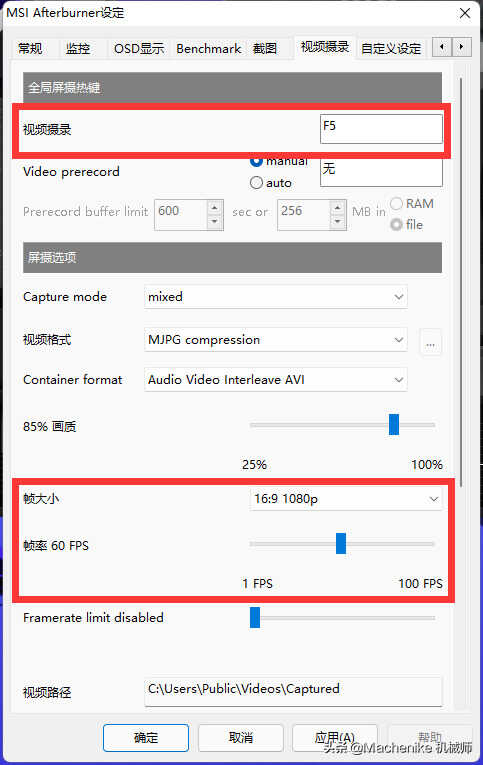Expand the Container format dropdown
This screenshot has height=765, width=483.
[276, 380]
